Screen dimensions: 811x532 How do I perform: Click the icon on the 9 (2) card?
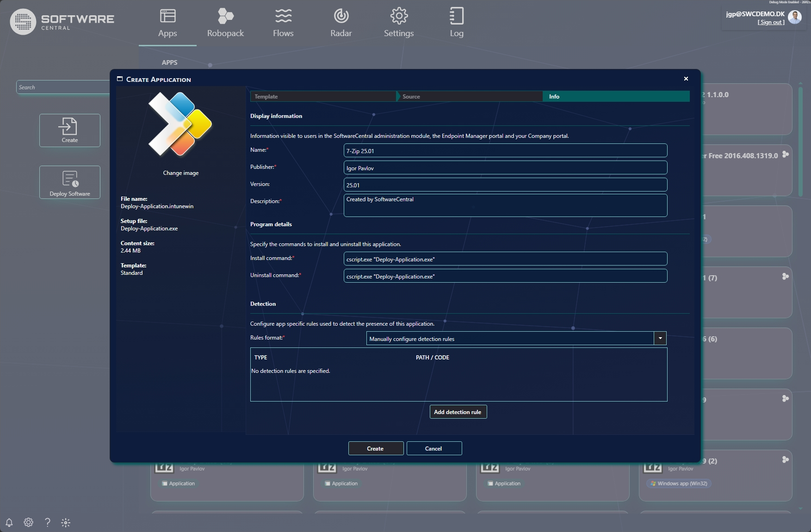pos(785,460)
